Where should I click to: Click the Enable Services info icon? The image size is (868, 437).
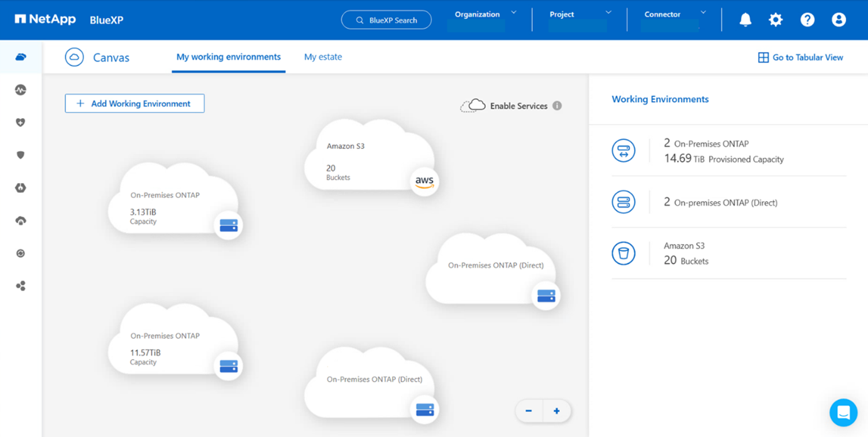point(557,106)
